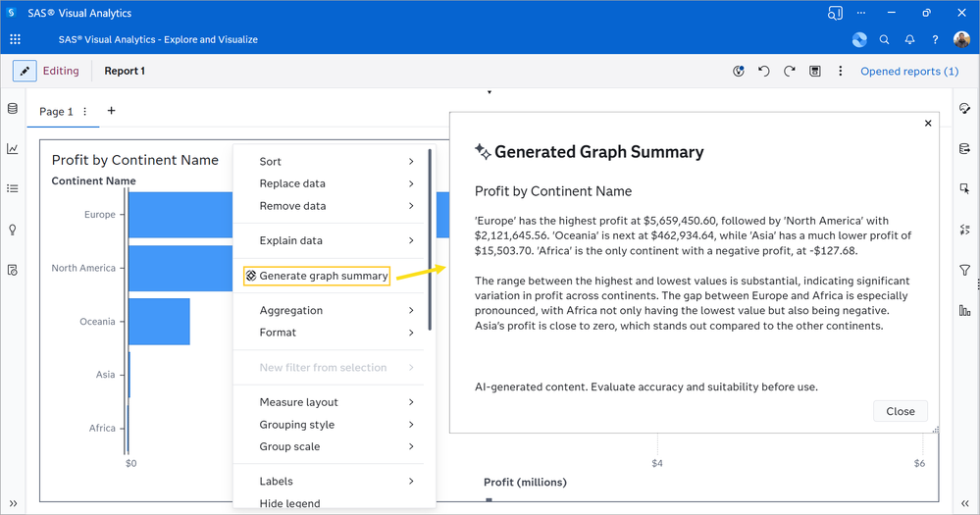Choose Generate graph summary

click(317, 276)
